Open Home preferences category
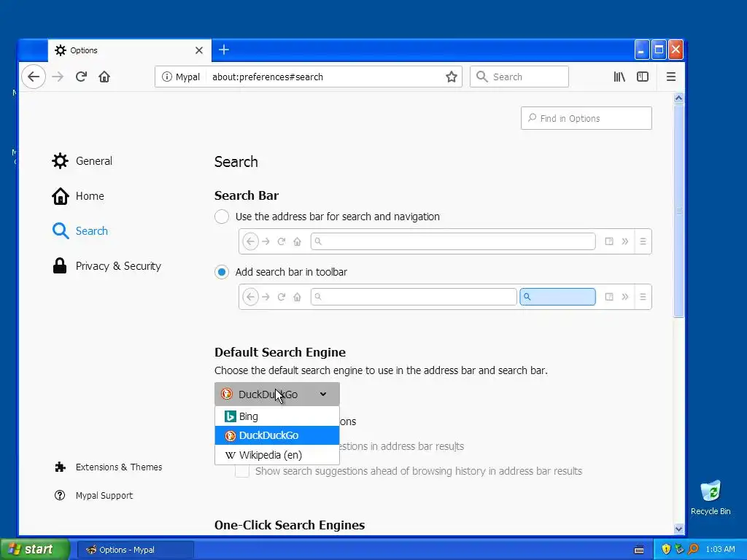 [x=77, y=195]
